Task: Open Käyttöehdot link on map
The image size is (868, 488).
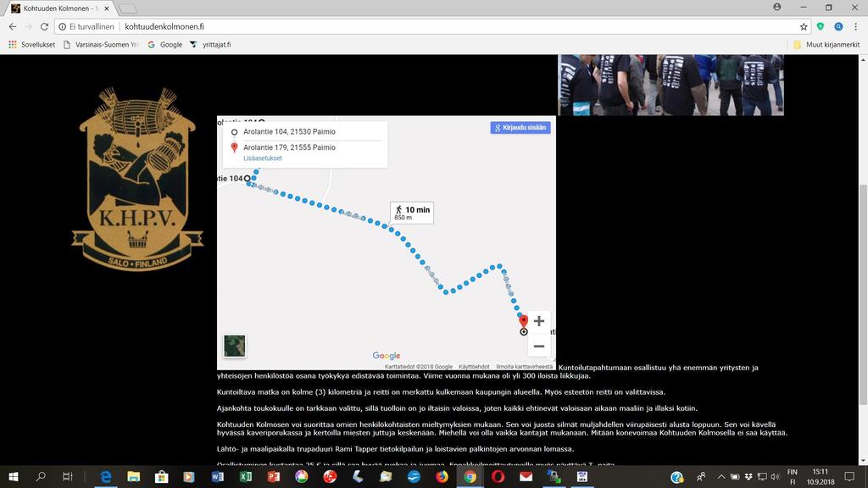Action: tap(474, 367)
